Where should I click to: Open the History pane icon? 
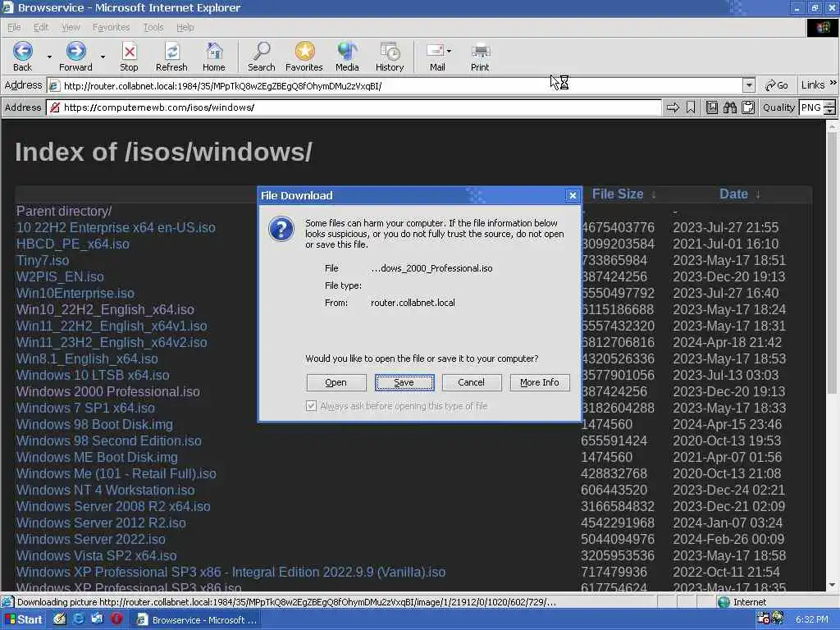click(x=390, y=52)
